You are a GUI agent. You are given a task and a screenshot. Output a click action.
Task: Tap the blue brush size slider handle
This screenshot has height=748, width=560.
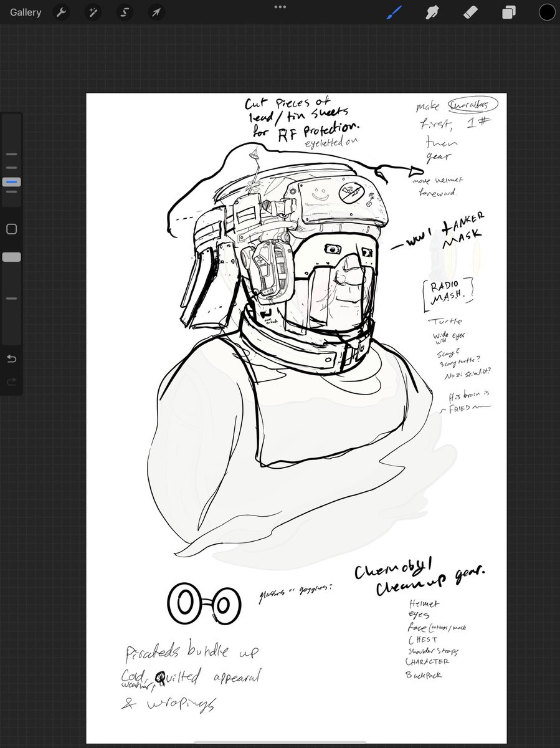pos(11,182)
